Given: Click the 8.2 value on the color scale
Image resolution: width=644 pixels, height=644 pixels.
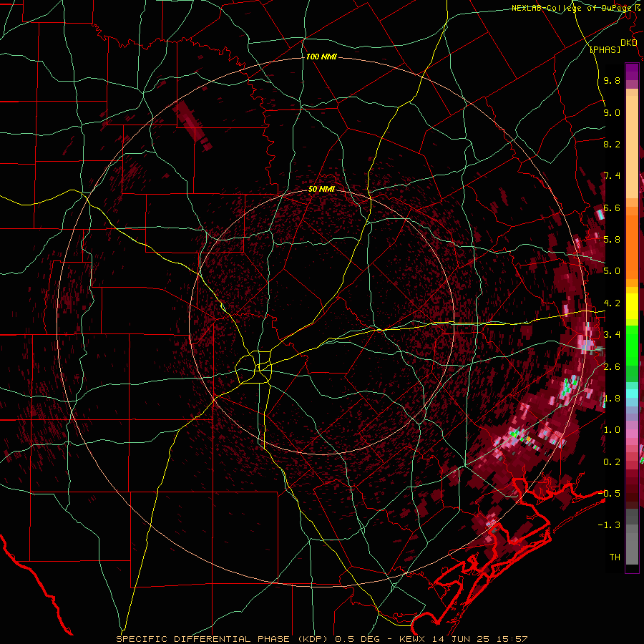Looking at the screenshot, I should coord(612,144).
